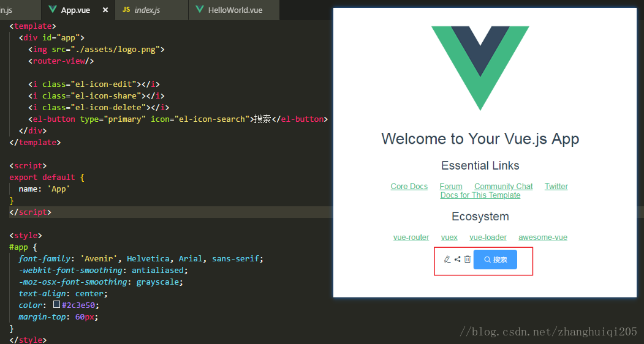The image size is (644, 344).
Task: Click the closing script tag line
Action: [31, 212]
